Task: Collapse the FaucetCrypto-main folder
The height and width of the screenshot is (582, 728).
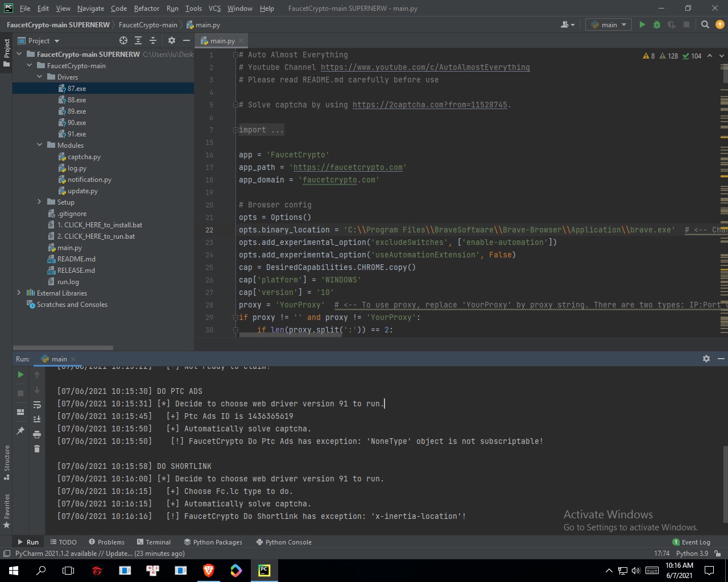Action: click(30, 65)
